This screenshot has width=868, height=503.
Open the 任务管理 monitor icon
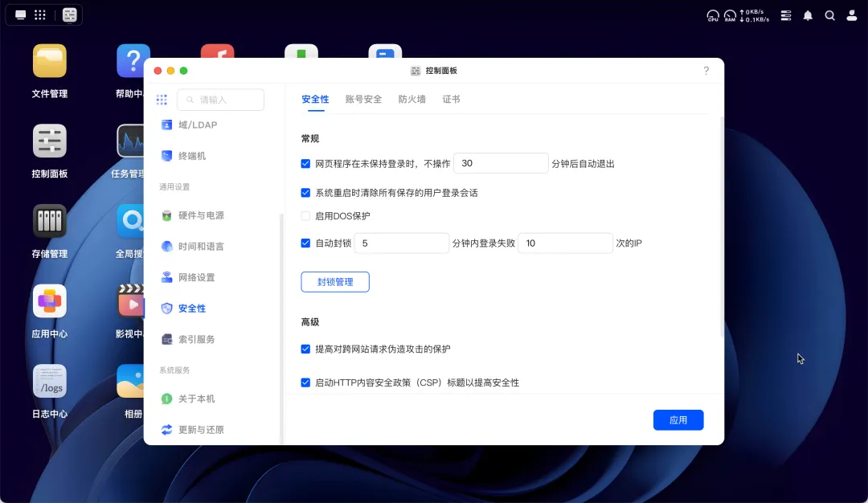130,141
